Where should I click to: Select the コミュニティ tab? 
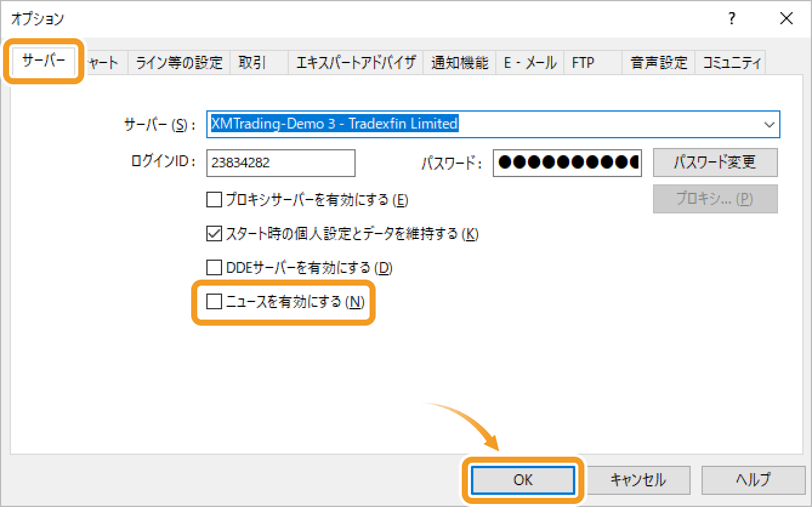click(x=731, y=62)
